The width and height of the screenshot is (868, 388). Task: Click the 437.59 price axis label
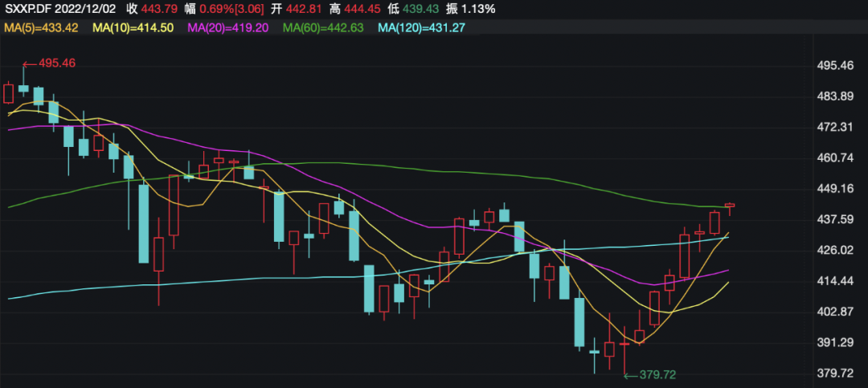coord(835,220)
